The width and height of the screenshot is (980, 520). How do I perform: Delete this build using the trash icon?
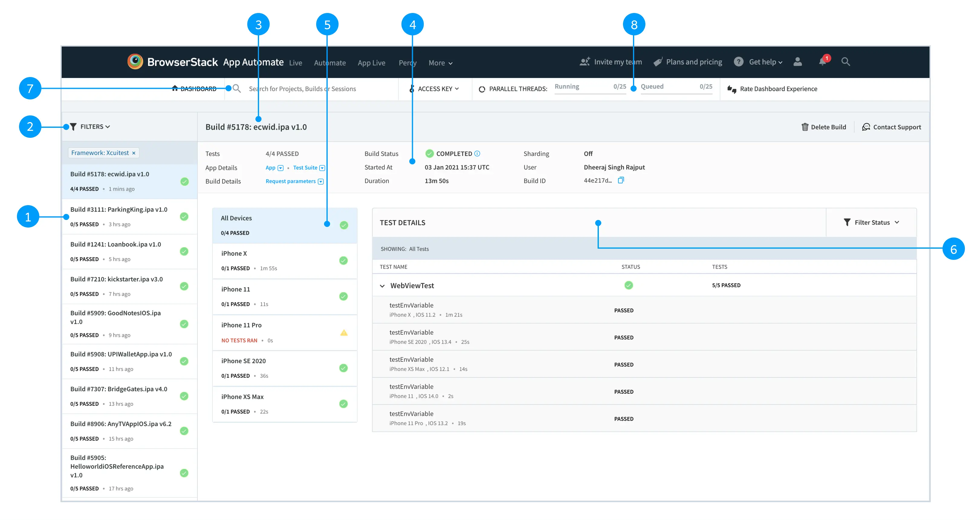click(x=805, y=127)
